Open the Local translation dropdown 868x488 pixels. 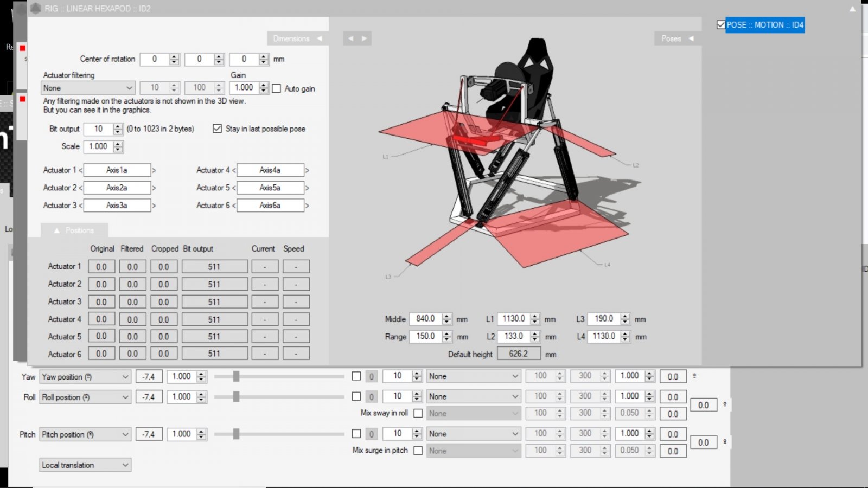point(85,465)
